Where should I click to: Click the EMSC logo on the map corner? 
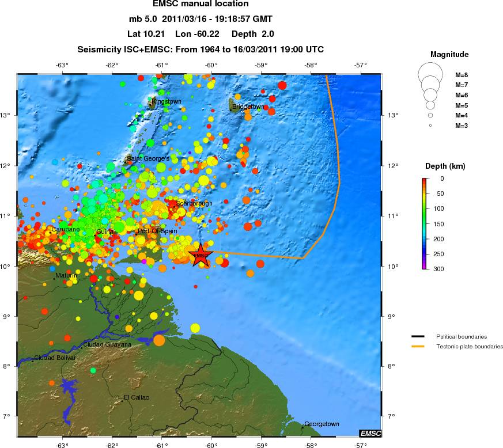click(370, 433)
